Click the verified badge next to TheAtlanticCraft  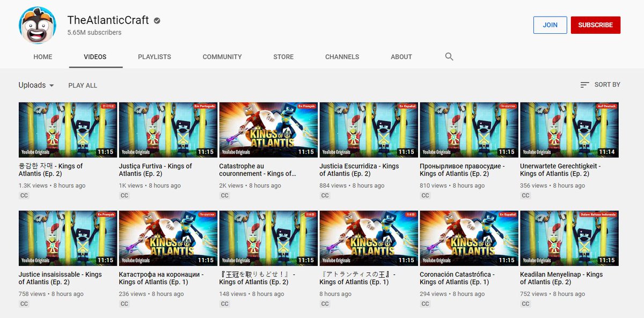(x=157, y=20)
